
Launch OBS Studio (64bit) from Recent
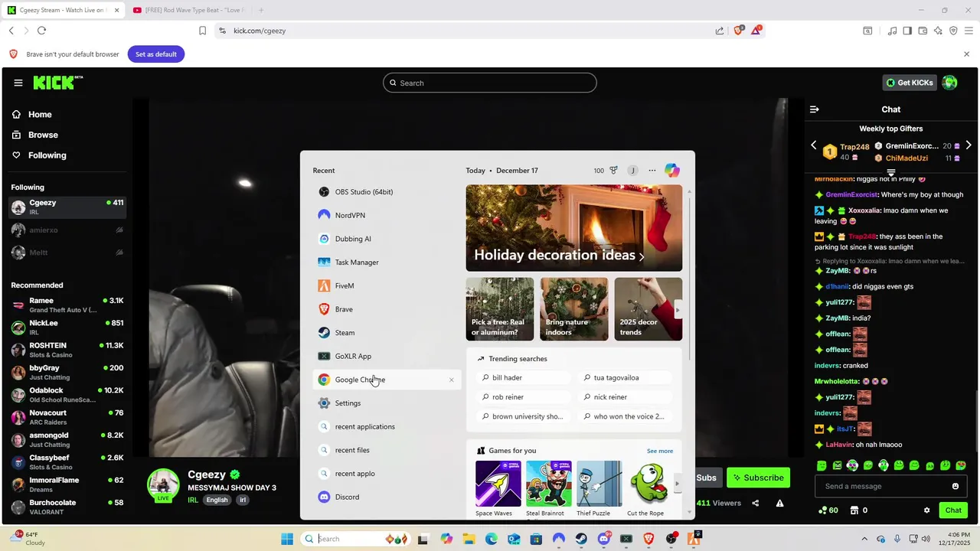(387, 192)
